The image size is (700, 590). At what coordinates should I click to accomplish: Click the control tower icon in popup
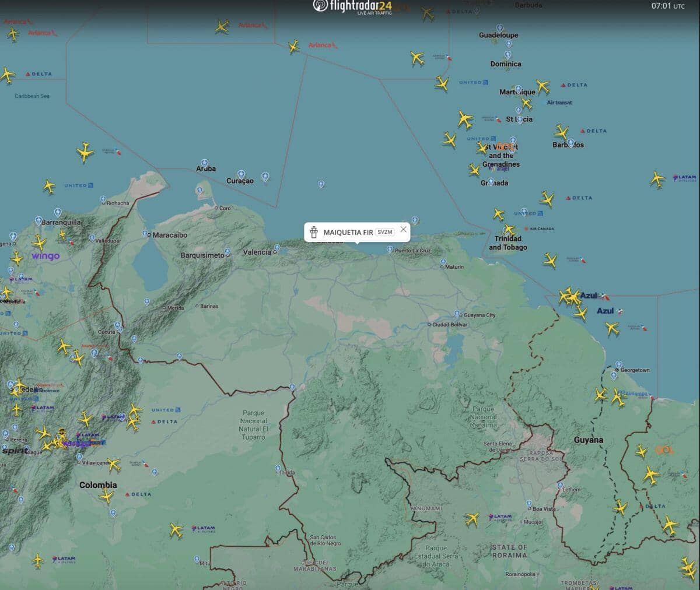point(314,232)
